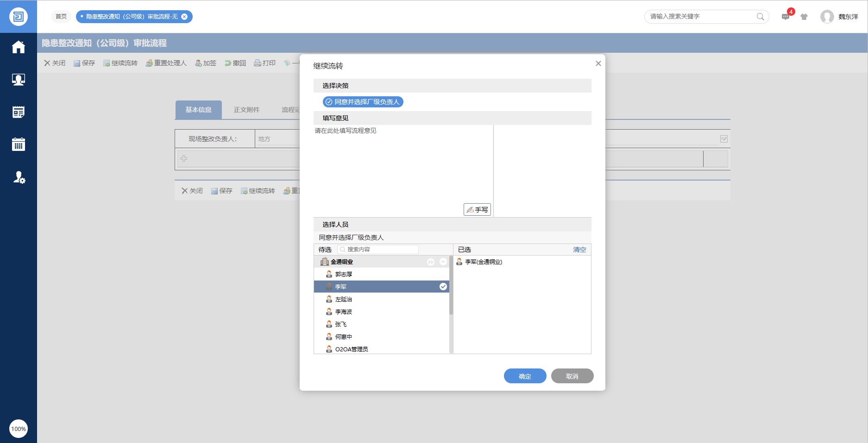
Task: Open the calendar icon in sidebar
Action: 19,144
